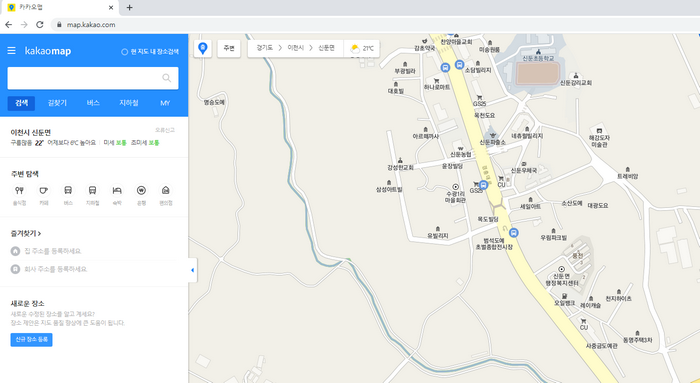Click bus stop marker near 하나로마트
This screenshot has width=700, height=383.
pos(445,67)
